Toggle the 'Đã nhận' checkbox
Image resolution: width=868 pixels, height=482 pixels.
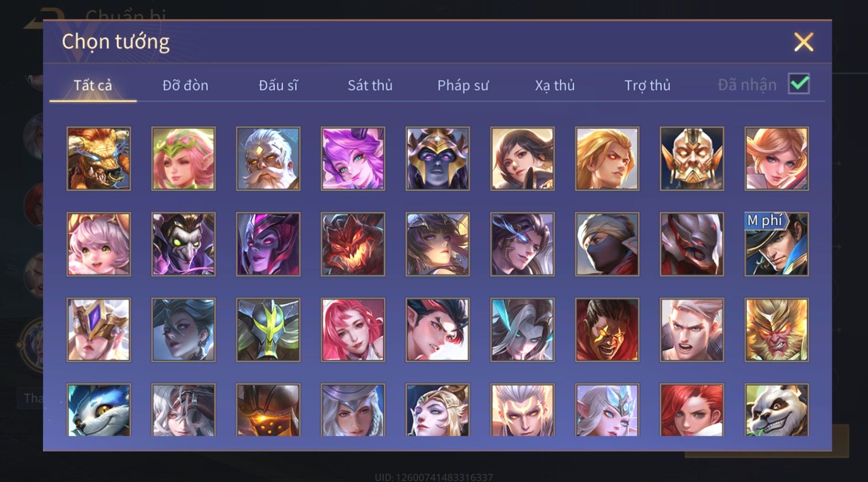(799, 84)
